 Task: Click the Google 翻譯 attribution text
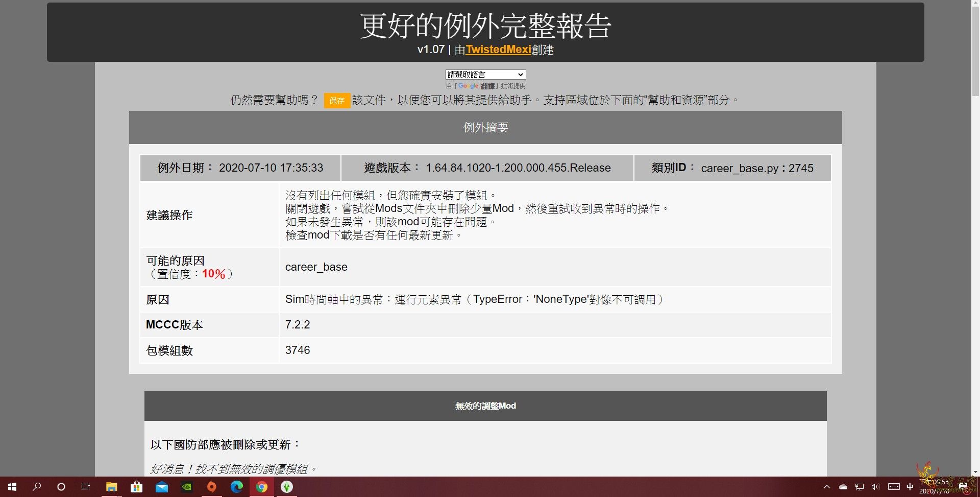(485, 86)
